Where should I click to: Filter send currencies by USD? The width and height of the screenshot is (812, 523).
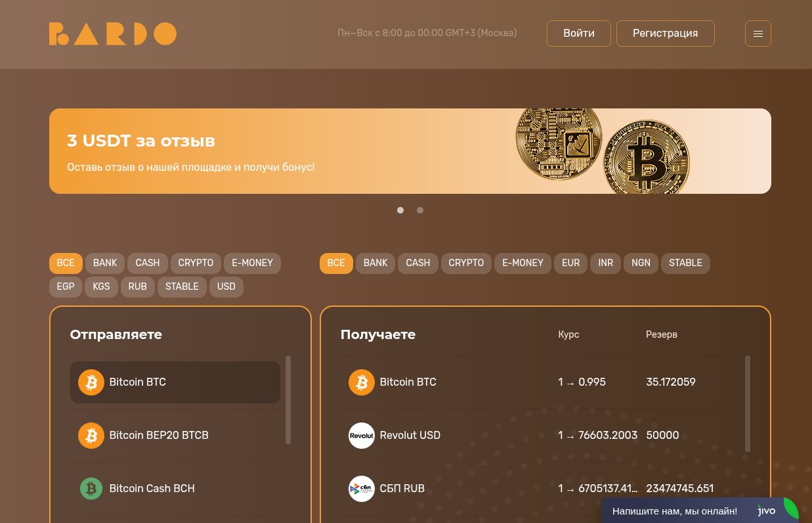[226, 287]
